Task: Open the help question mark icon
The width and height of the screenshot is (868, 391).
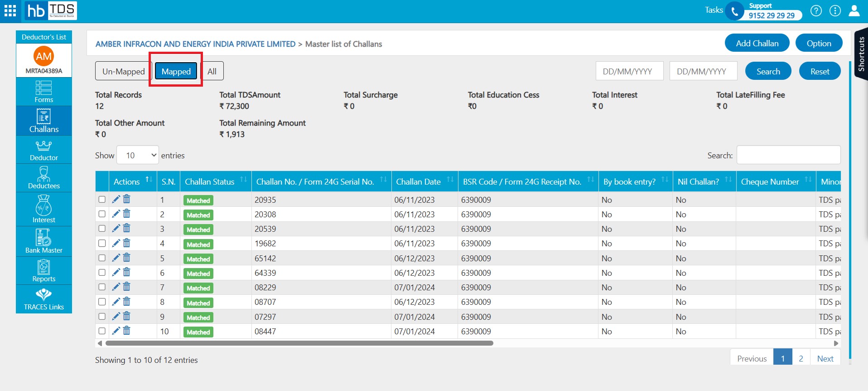Action: [816, 10]
